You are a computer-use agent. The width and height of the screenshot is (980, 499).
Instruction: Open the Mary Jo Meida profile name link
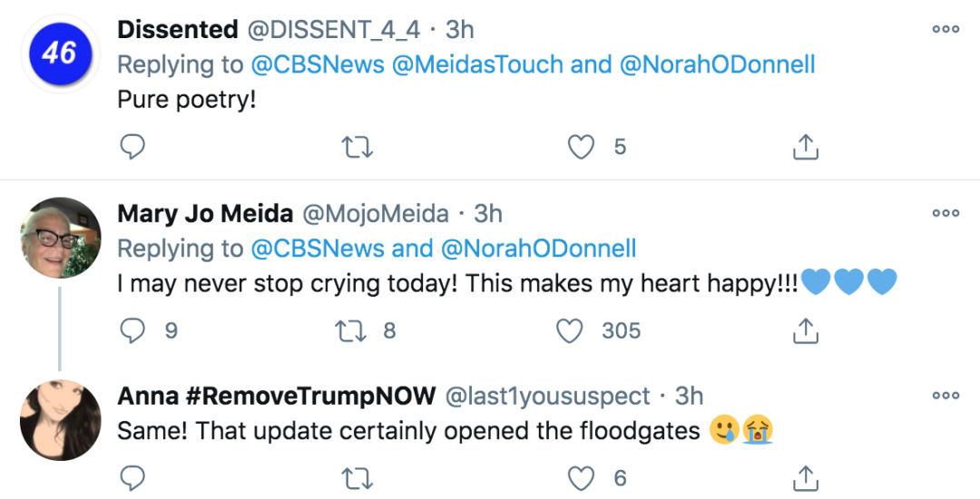pos(205,213)
